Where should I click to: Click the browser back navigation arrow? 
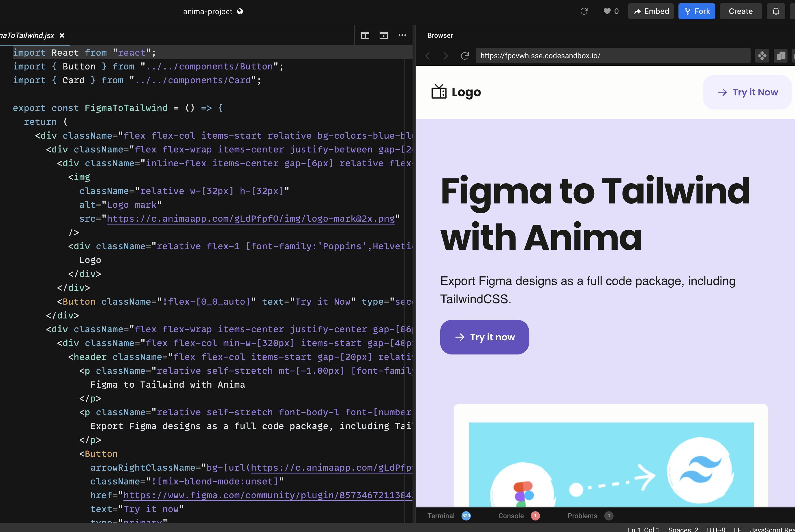click(x=427, y=56)
